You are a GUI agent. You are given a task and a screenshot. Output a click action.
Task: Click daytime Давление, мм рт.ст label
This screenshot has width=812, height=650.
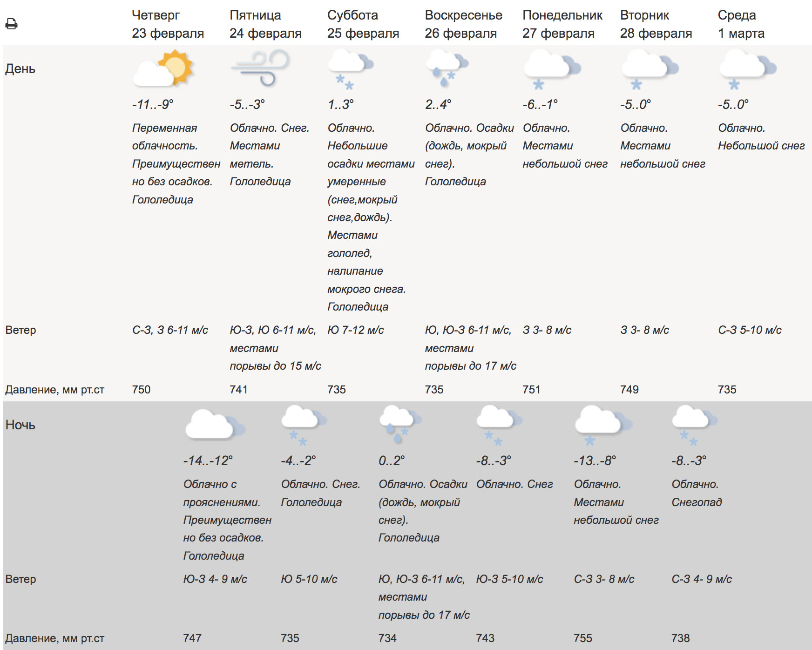[54, 390]
